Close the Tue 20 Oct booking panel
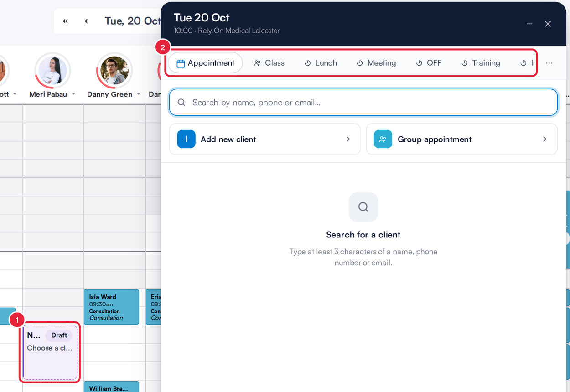The height and width of the screenshot is (392, 570). click(548, 24)
